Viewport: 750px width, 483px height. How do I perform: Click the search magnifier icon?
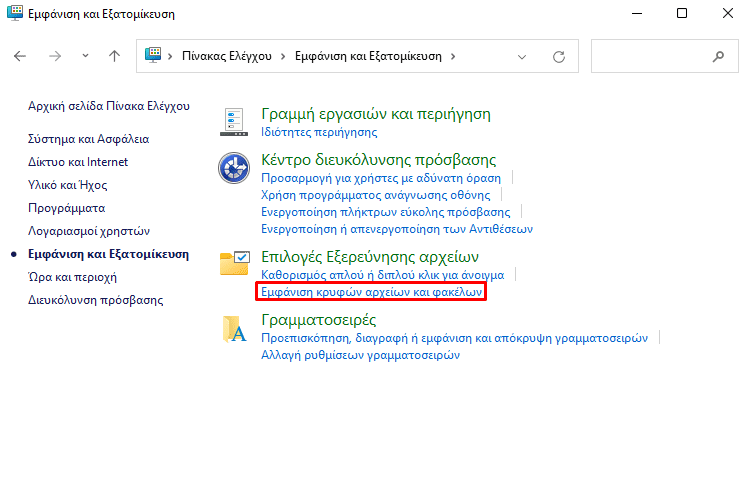pyautogui.click(x=718, y=57)
